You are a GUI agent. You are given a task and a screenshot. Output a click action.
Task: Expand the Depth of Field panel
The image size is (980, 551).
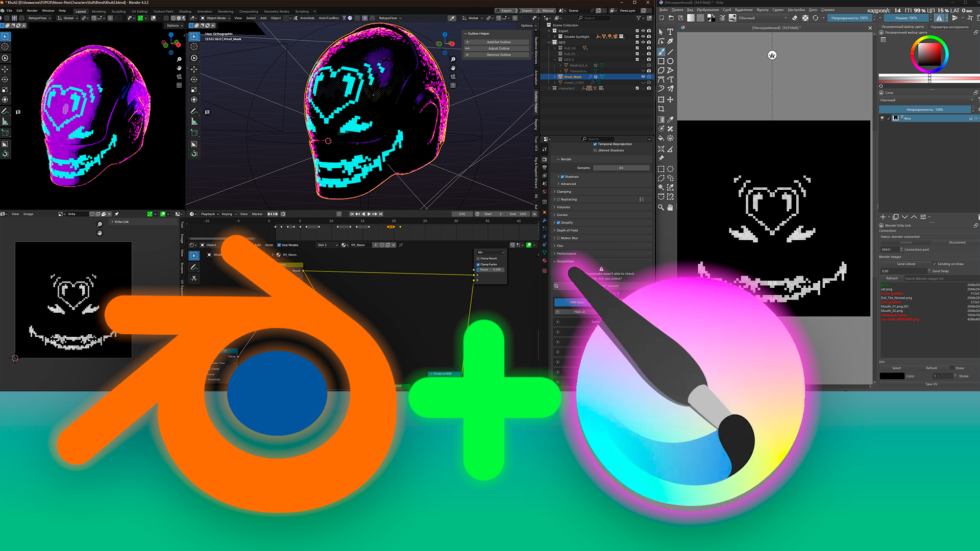tap(602, 231)
